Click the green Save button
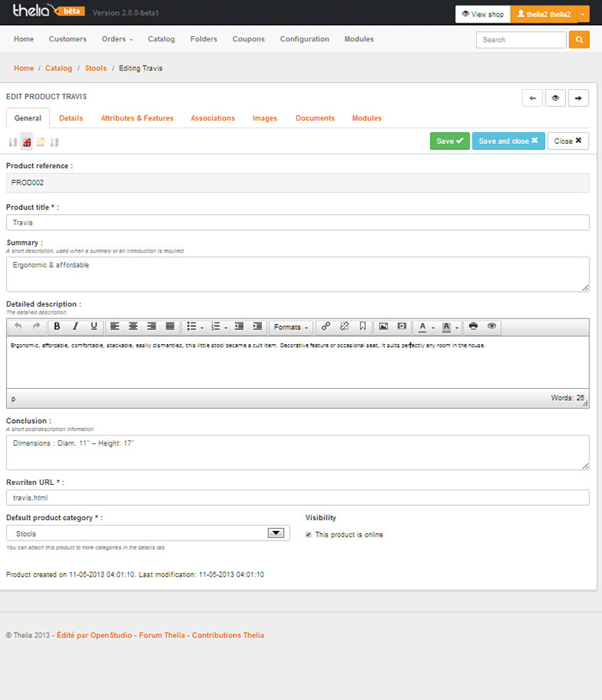The height and width of the screenshot is (700, 602). 450,141
